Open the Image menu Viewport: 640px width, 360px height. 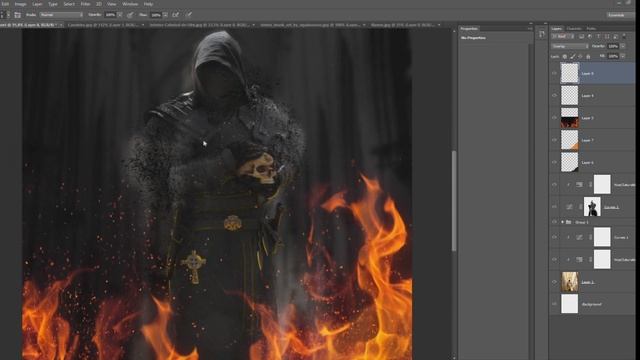click(x=20, y=4)
